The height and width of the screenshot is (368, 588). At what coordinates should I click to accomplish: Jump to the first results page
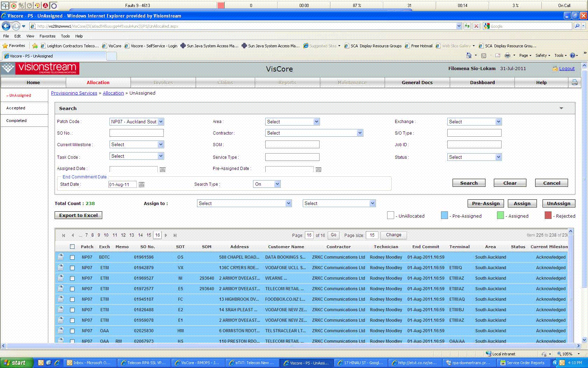point(63,235)
